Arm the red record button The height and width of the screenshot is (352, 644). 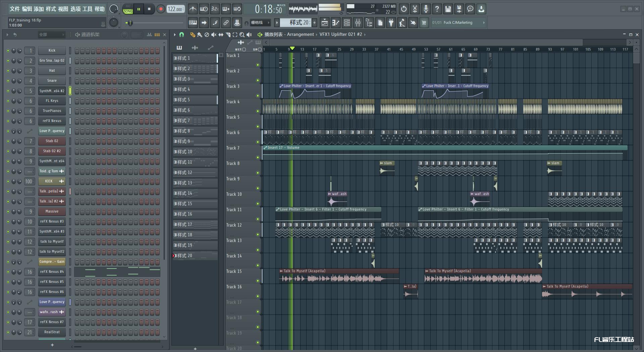[x=161, y=9]
